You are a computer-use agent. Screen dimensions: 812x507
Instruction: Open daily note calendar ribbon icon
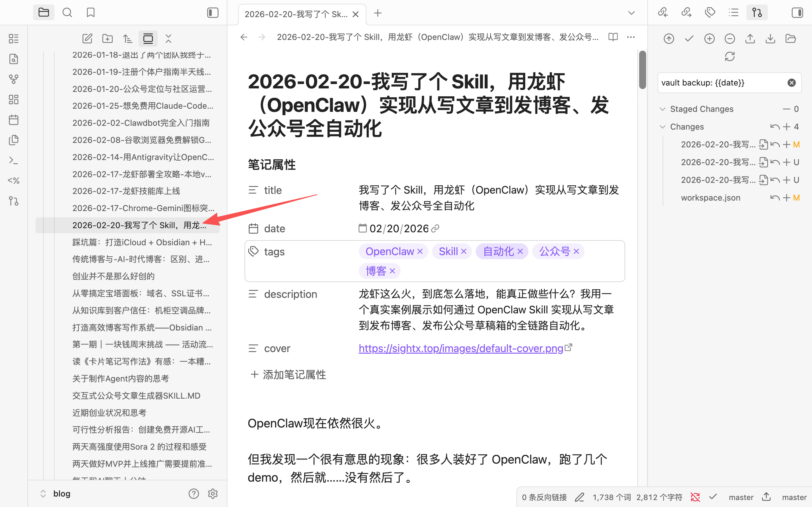[13, 120]
